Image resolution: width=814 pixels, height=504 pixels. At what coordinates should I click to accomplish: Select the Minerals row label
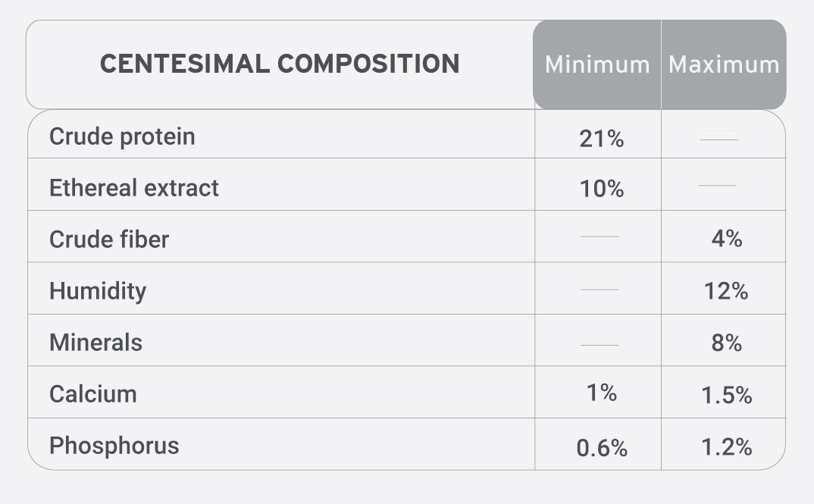(95, 343)
